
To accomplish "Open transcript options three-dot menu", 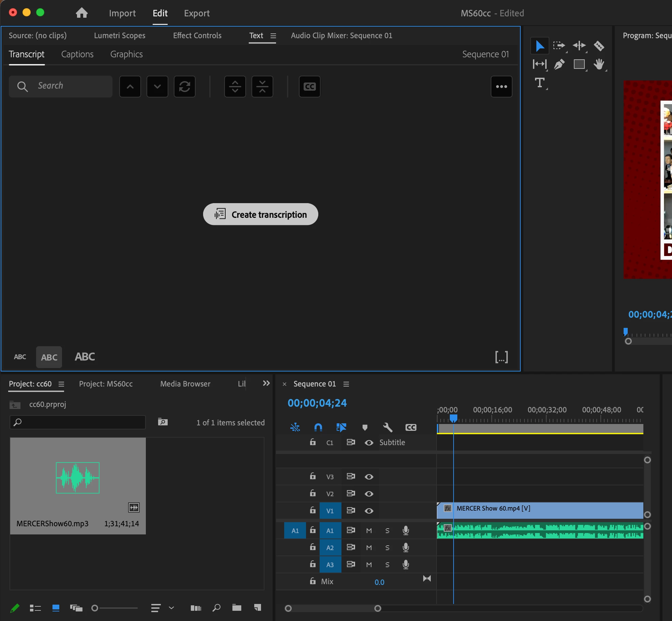I will 501,87.
